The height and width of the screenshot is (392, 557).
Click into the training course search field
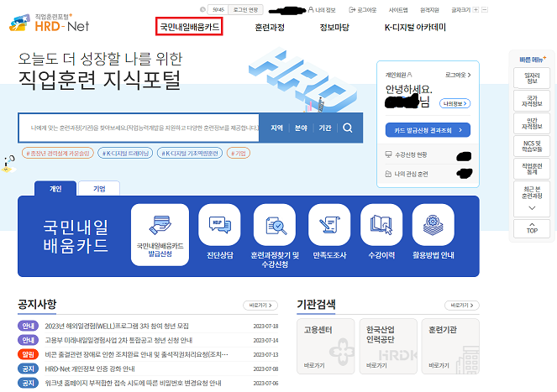coord(139,128)
